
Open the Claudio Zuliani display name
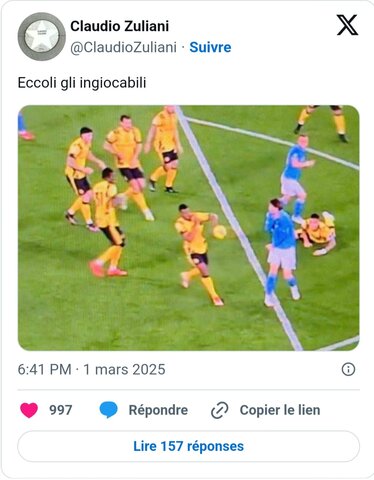(120, 26)
